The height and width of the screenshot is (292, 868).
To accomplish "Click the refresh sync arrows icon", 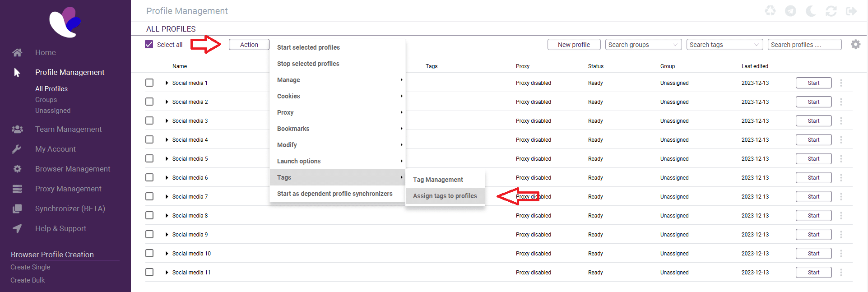I will click(x=831, y=11).
